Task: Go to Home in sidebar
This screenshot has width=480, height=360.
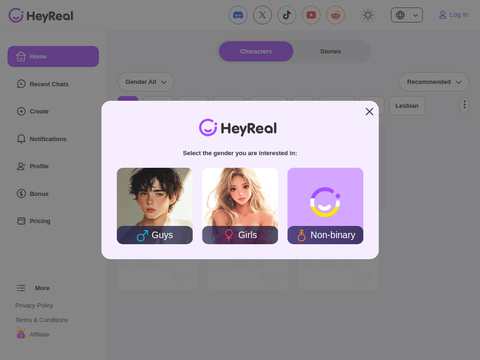Action: (x=53, y=56)
